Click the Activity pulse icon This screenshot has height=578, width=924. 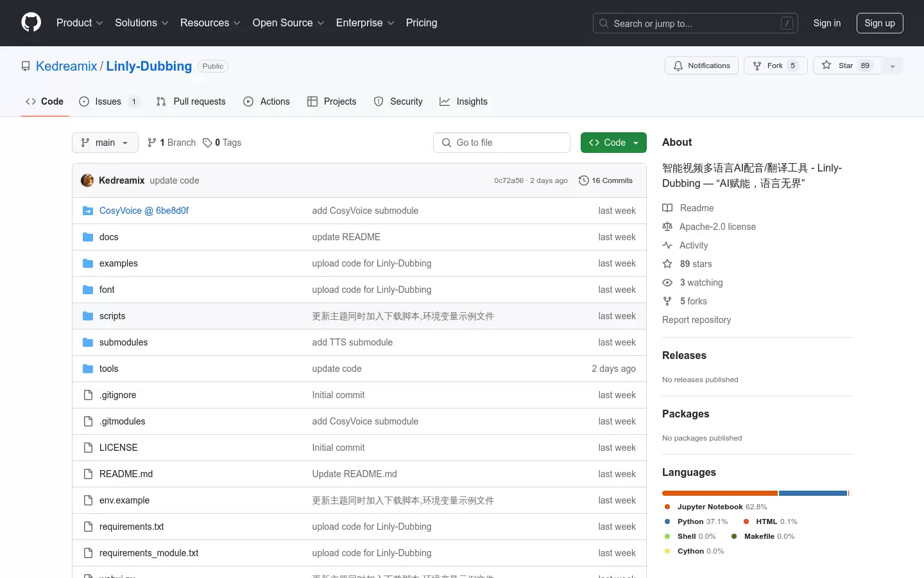[x=667, y=245]
